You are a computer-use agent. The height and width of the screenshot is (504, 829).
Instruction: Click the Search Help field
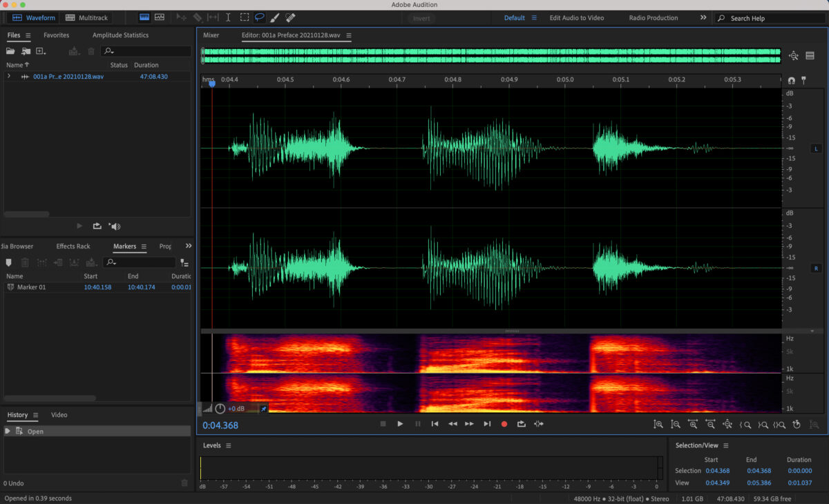point(770,18)
